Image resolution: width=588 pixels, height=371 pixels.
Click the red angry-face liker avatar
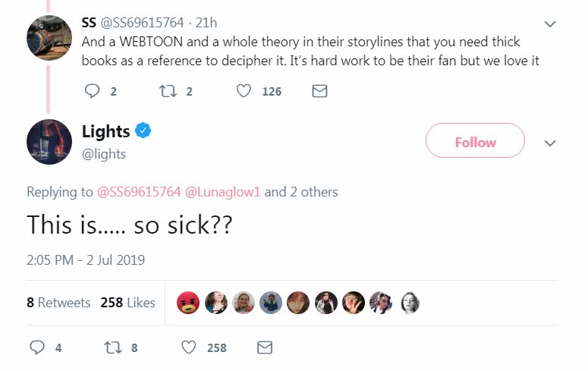[187, 303]
